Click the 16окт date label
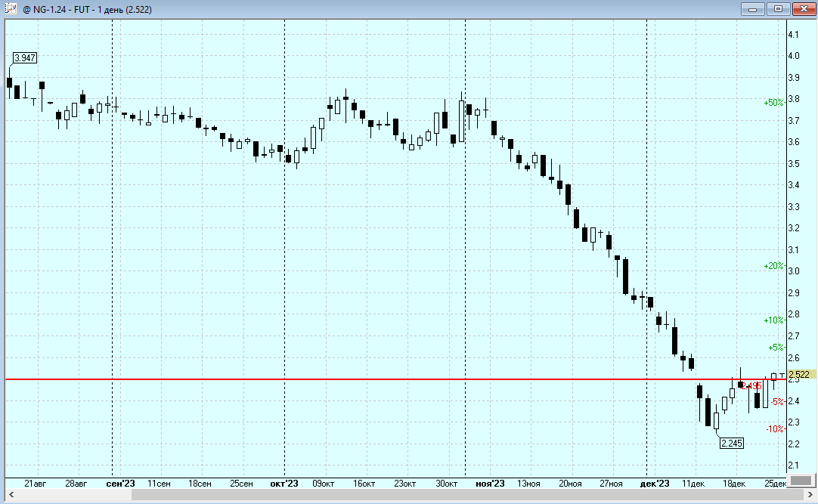Viewport: 818px width, 504px height. (x=364, y=483)
